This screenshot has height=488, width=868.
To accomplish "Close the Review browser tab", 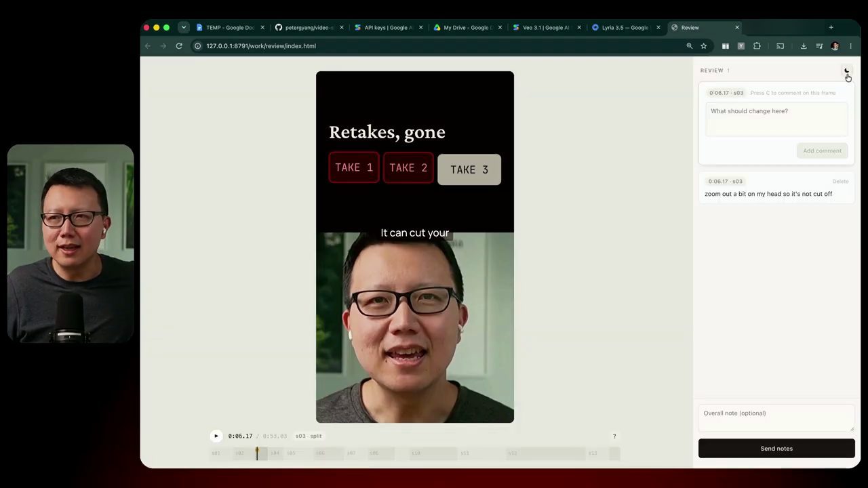I will pyautogui.click(x=737, y=28).
